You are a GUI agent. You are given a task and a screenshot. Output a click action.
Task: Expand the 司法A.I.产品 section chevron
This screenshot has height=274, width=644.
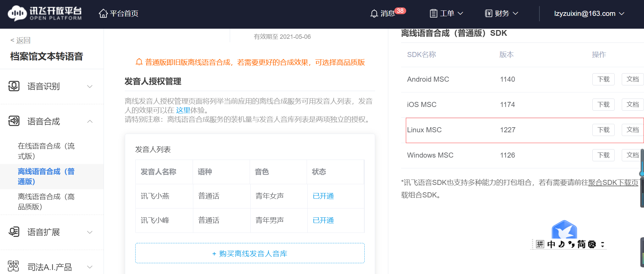click(90, 267)
